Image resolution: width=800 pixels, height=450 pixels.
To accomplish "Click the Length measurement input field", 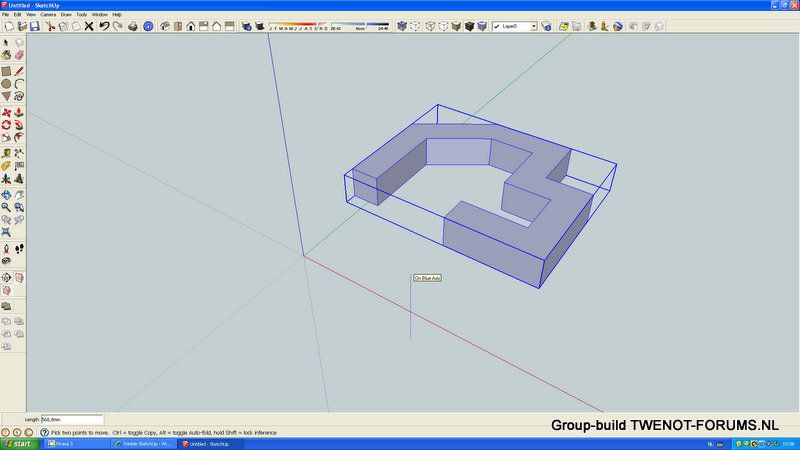I will click(72, 419).
